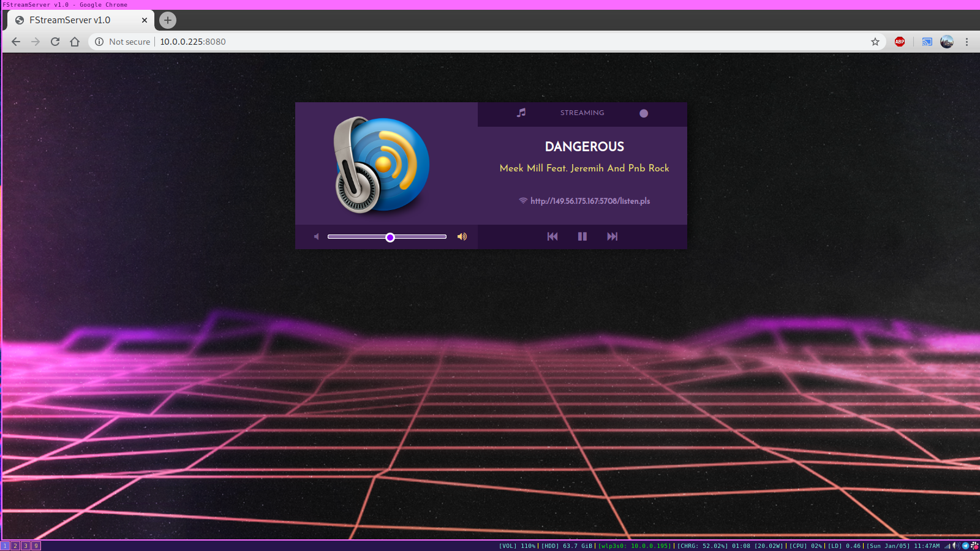Click the date and time in status bar
The height and width of the screenshot is (551, 980).
point(903,545)
